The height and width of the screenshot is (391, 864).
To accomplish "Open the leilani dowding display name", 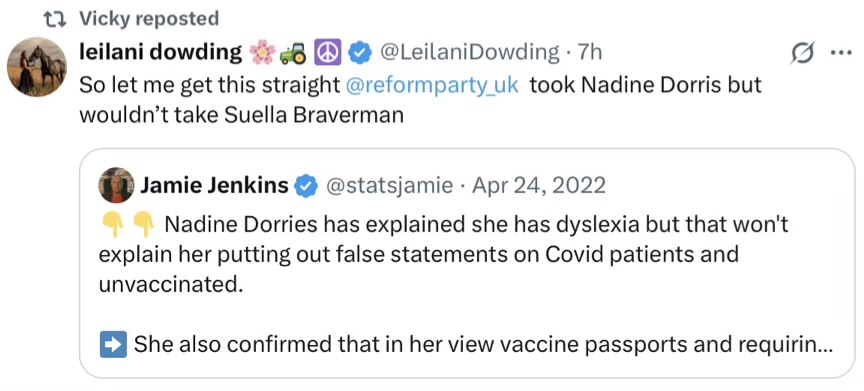I will coord(161,53).
